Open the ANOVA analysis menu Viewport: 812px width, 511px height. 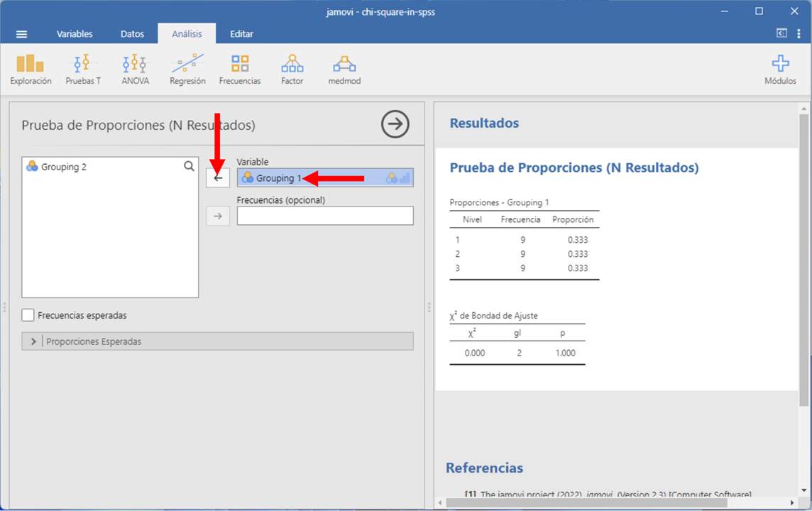(x=135, y=70)
